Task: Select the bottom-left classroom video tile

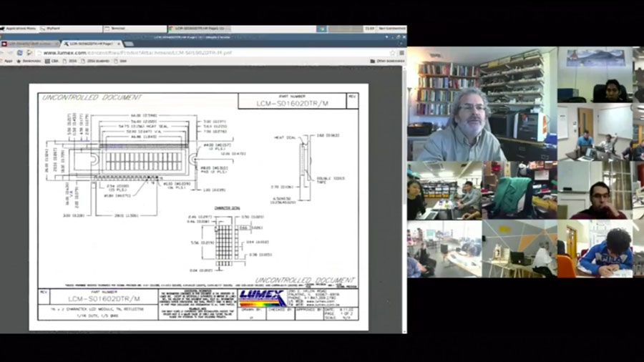Action: pos(444,249)
